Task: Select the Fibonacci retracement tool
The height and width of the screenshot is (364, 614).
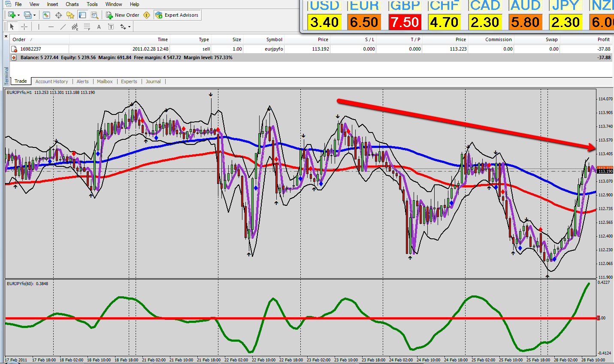Action: pos(87,27)
